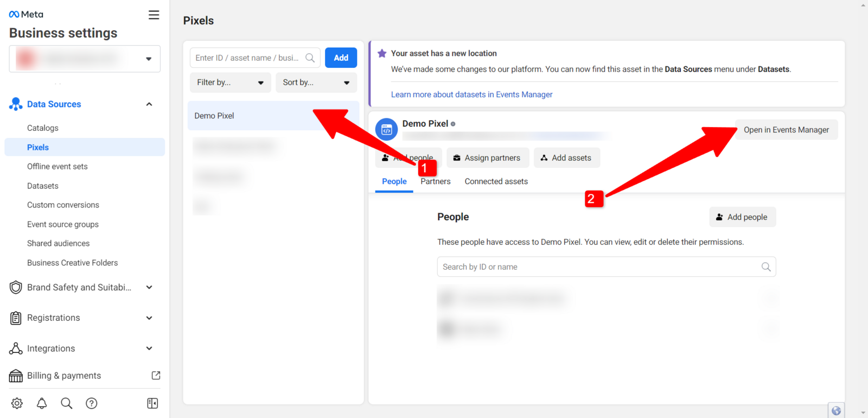868x418 pixels.
Task: Open the business account dropdown
Action: 85,59
